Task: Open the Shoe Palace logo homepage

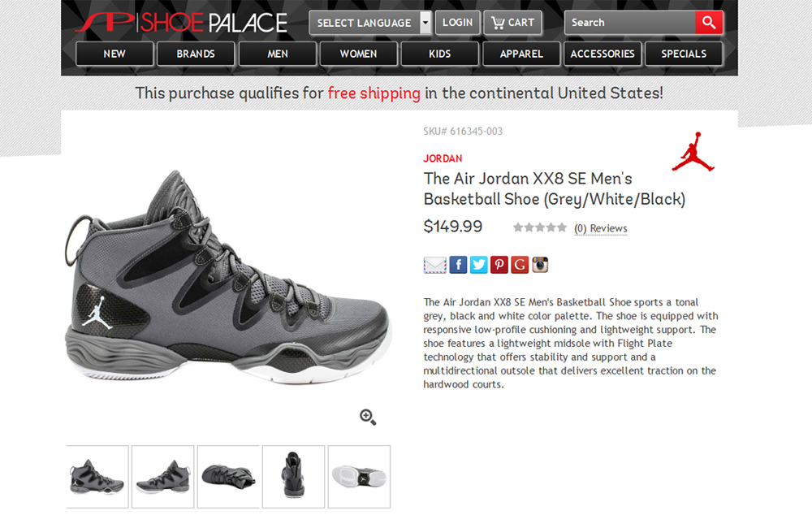Action: (181, 23)
